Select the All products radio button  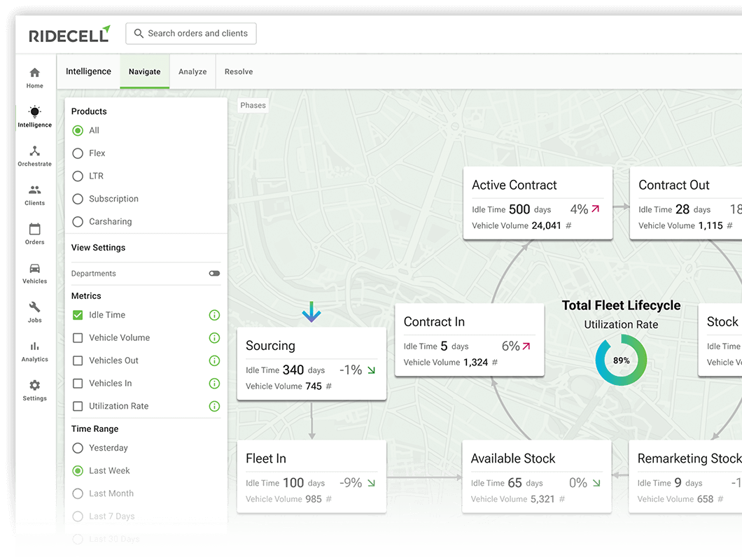click(78, 130)
